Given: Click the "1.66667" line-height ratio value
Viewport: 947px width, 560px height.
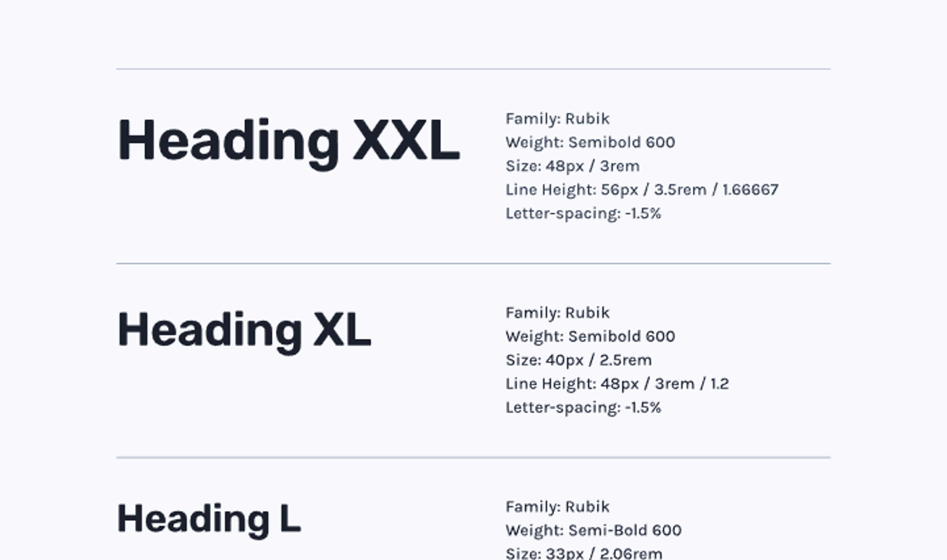Looking at the screenshot, I should tap(750, 190).
